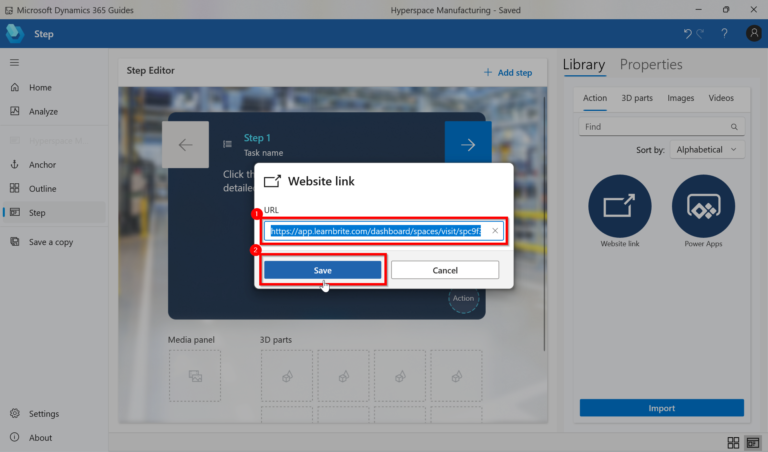Select the Power Apps action icon
The width and height of the screenshot is (768, 452).
coord(703,206)
